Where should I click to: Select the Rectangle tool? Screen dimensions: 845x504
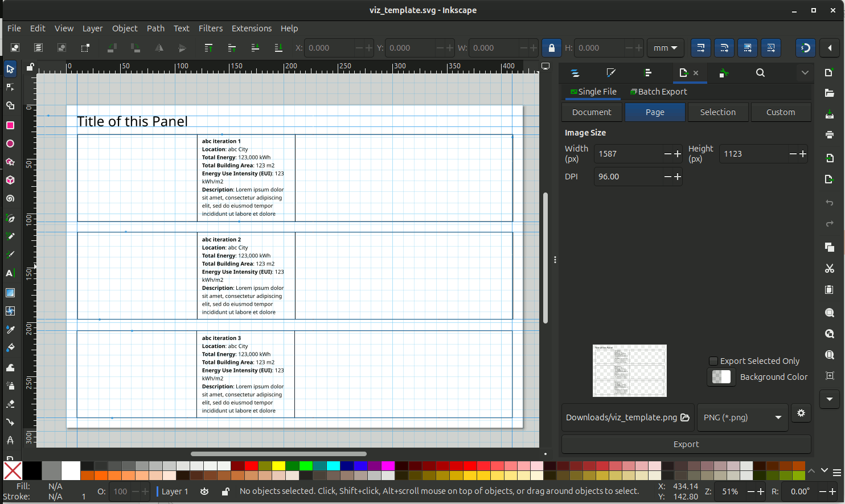[x=10, y=125]
